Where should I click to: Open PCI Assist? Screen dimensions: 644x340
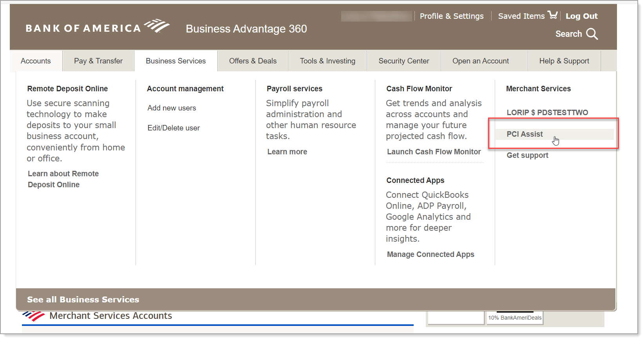tap(554, 134)
